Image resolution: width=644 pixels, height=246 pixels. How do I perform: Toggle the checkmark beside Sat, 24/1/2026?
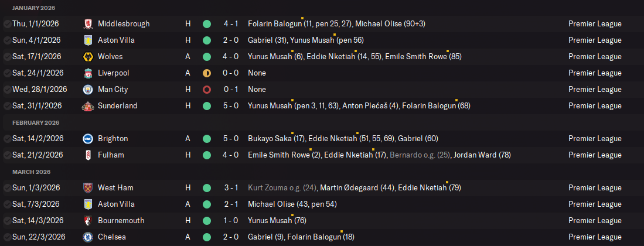(x=6, y=73)
